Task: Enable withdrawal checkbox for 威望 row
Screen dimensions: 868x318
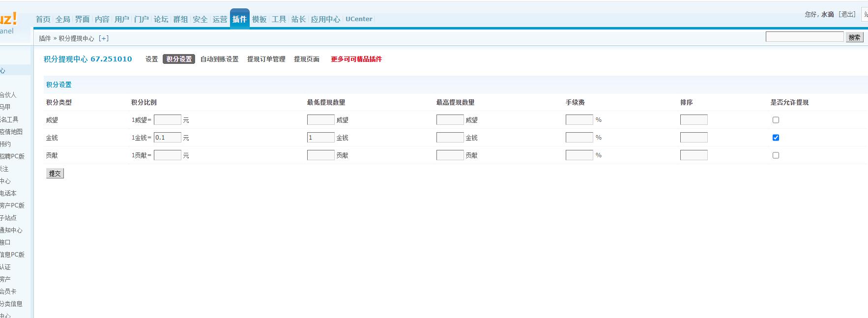Action: click(776, 120)
